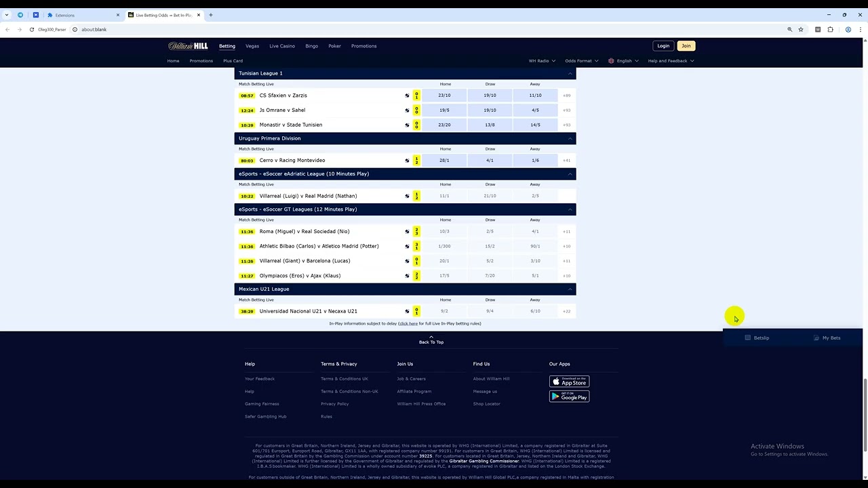Click the My Bets icon
This screenshot has height=488, width=868.
(816, 338)
